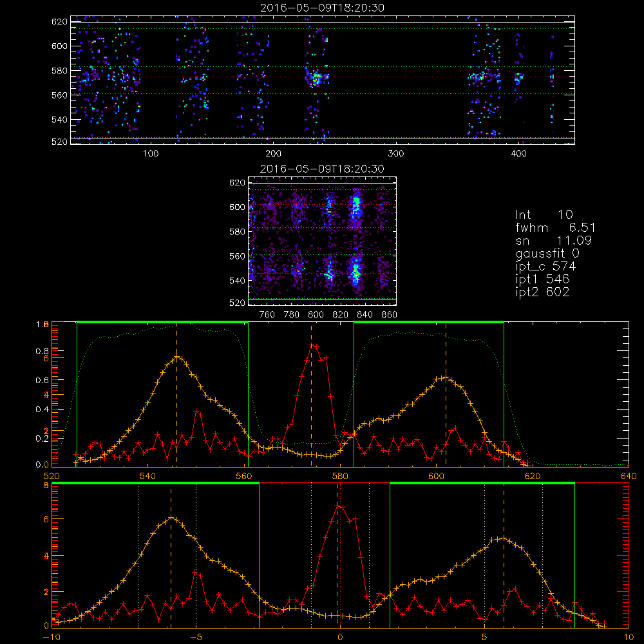The height and width of the screenshot is (644, 644).
Task: Click the 860 x-axis label of the small image
Action: point(389,315)
